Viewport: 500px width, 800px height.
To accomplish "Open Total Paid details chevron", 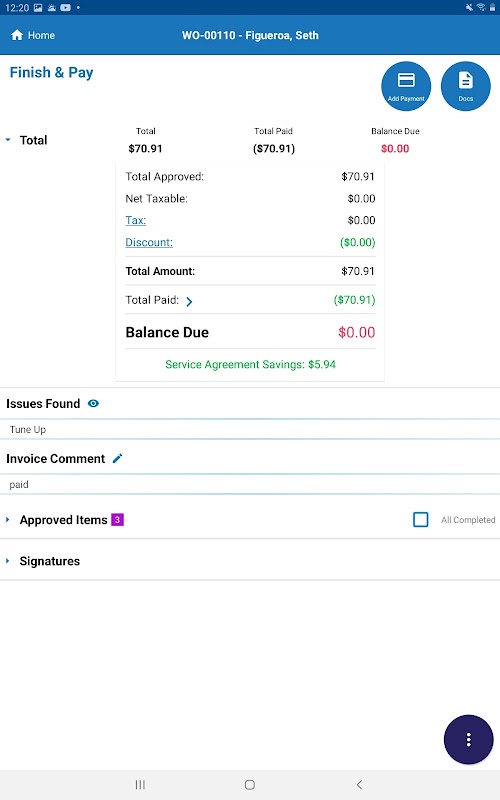I will point(189,301).
